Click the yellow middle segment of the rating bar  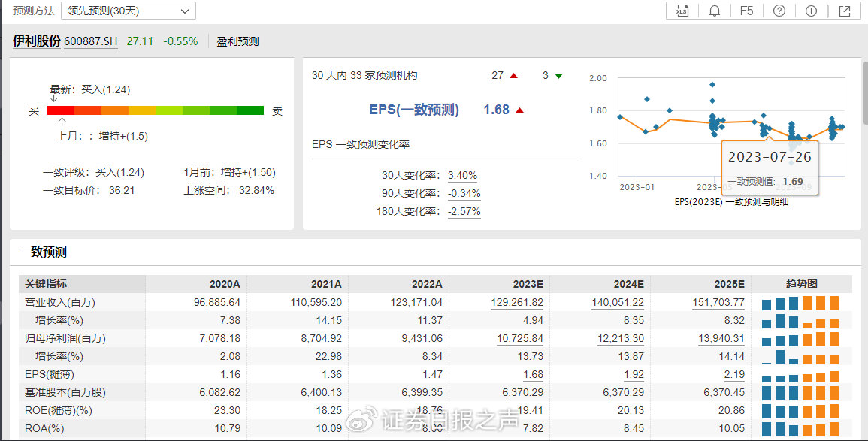(142, 110)
